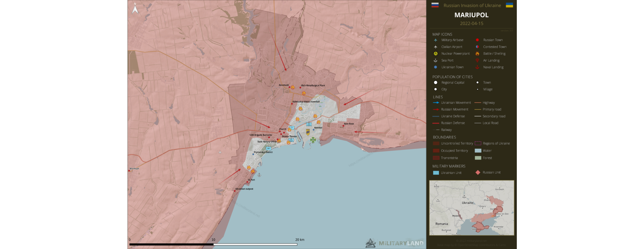Image resolution: width=644 pixels, height=249 pixels.
Task: Click the Naval Landing red anchor legend icon
Action: [x=477, y=67]
